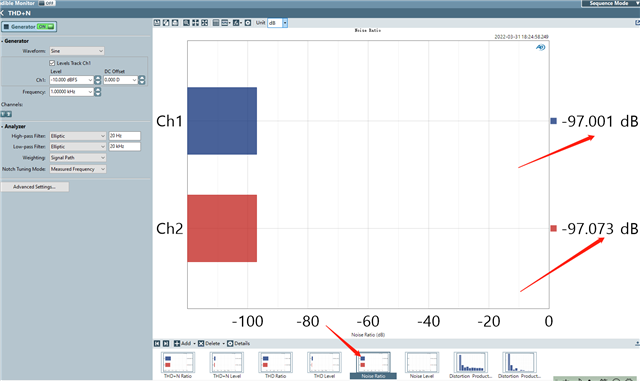Select the magnifier zoom tool
640x381 pixels.
click(x=186, y=23)
